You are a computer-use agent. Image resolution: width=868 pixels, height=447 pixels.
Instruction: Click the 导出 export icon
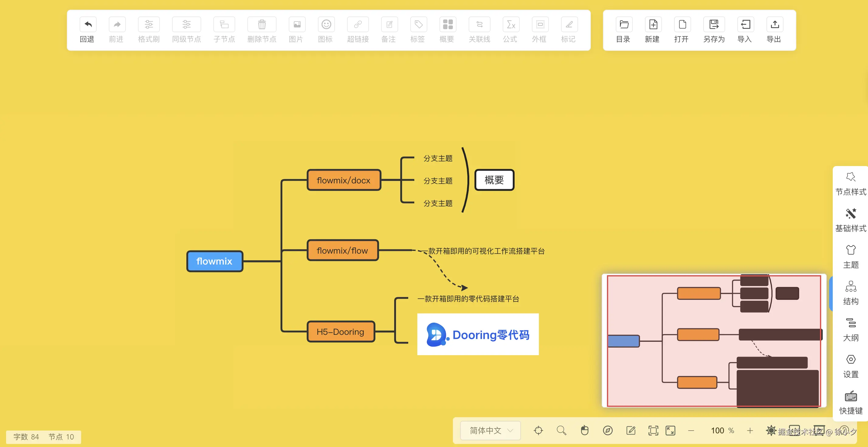pyautogui.click(x=774, y=25)
